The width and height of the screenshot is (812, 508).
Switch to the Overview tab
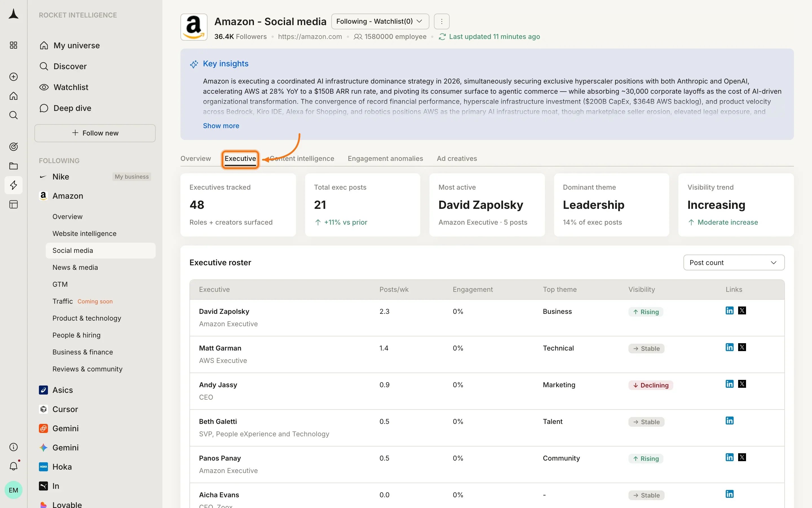tap(196, 159)
